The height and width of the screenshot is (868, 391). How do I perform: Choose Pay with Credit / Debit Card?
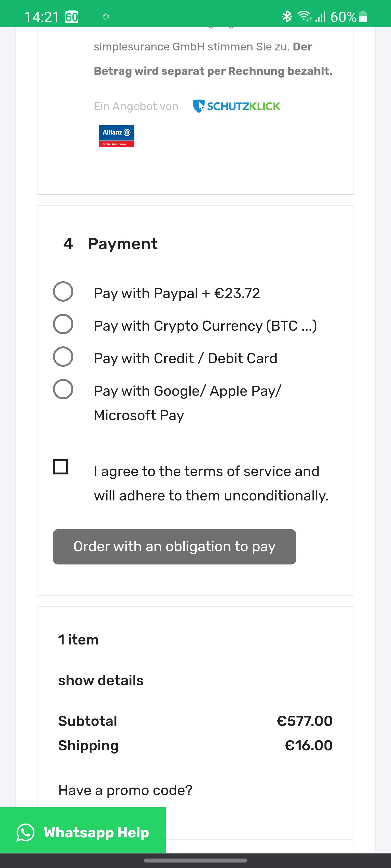(x=63, y=356)
